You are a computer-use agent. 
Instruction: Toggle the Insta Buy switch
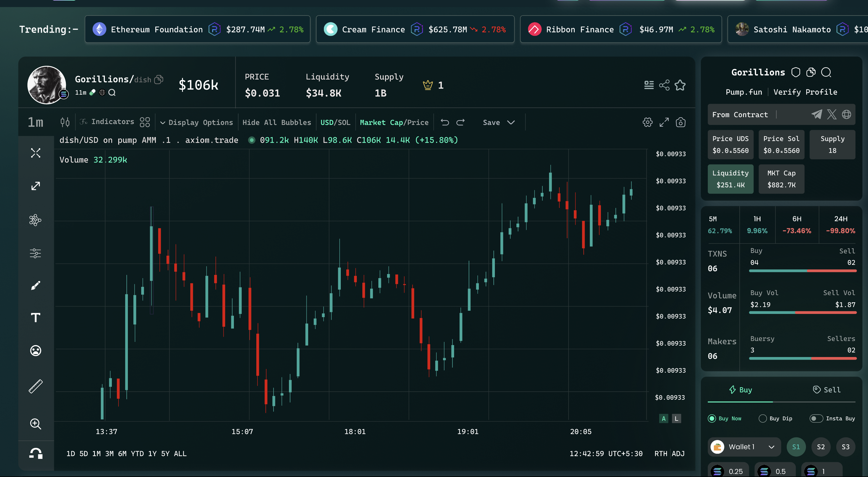point(816,418)
